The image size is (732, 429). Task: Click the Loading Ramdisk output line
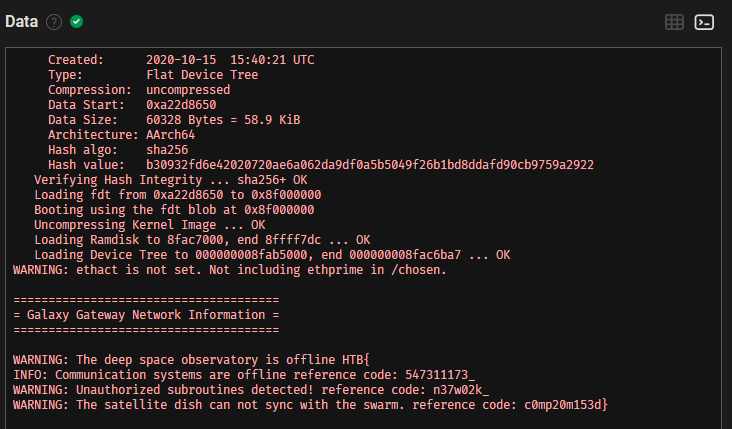[x=202, y=239]
